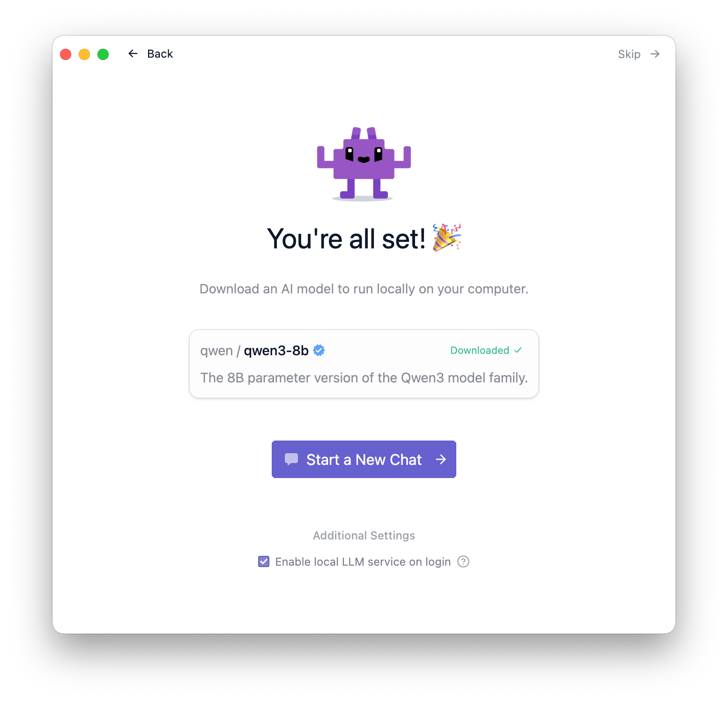Click the purple robot mascot
The height and width of the screenshot is (703, 728).
[x=364, y=164]
